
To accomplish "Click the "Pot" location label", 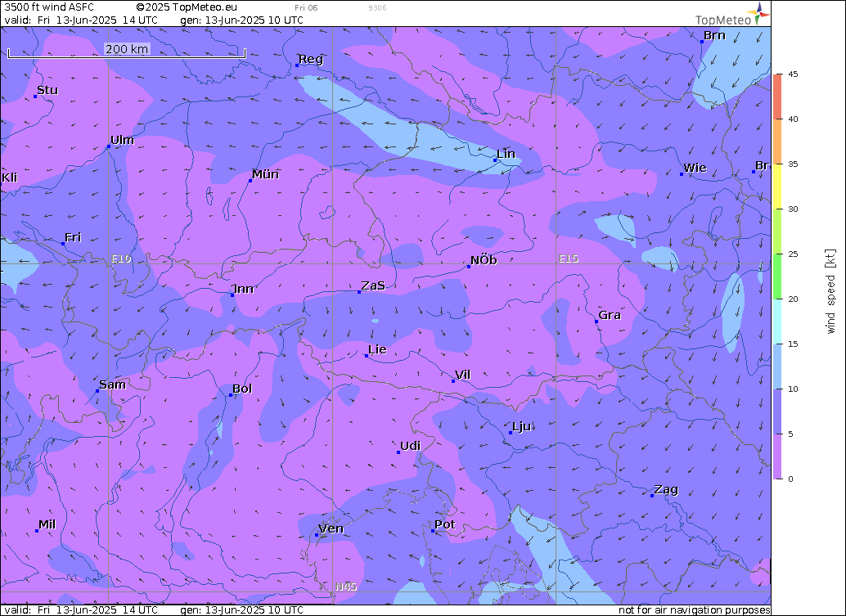I will 445,524.
